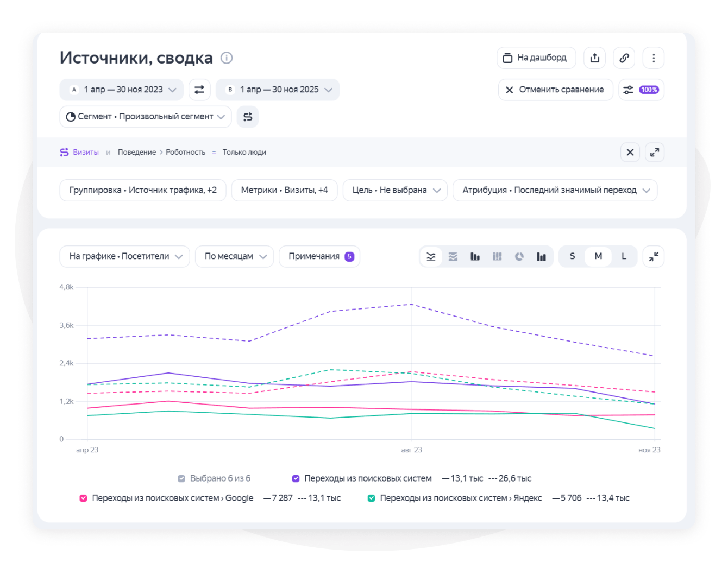Toggle the Яндекс search traffic checkbox
Screen dimensions: 728x562
click(x=371, y=498)
